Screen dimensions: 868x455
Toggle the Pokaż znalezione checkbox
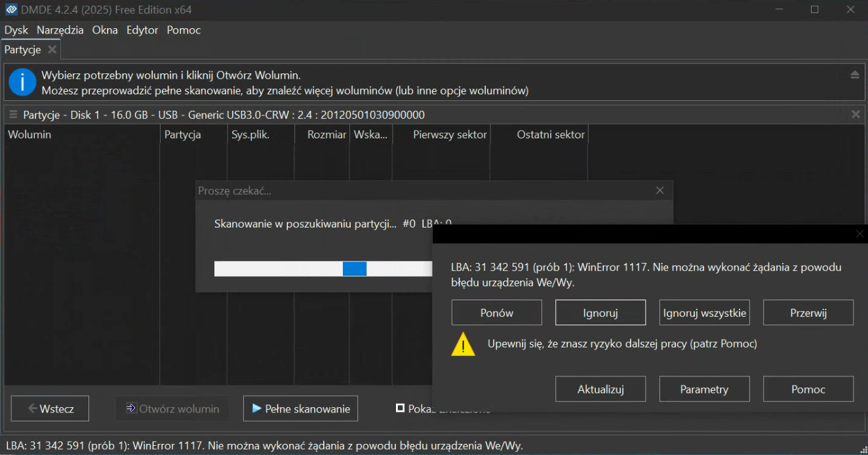point(400,408)
